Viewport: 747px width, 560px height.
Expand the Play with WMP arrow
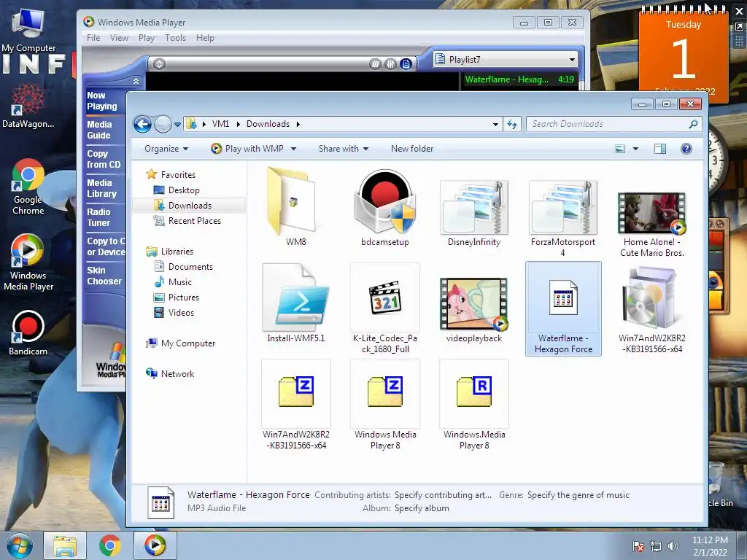tap(293, 149)
